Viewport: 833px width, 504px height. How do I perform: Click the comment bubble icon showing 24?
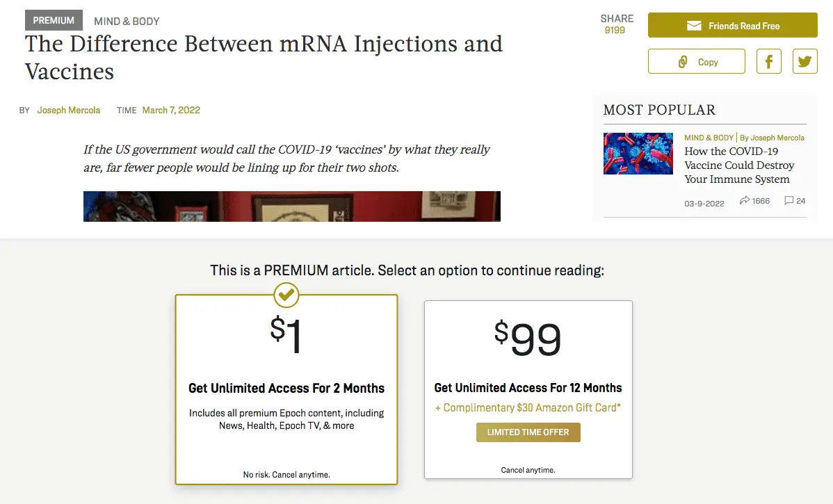pyautogui.click(x=788, y=201)
